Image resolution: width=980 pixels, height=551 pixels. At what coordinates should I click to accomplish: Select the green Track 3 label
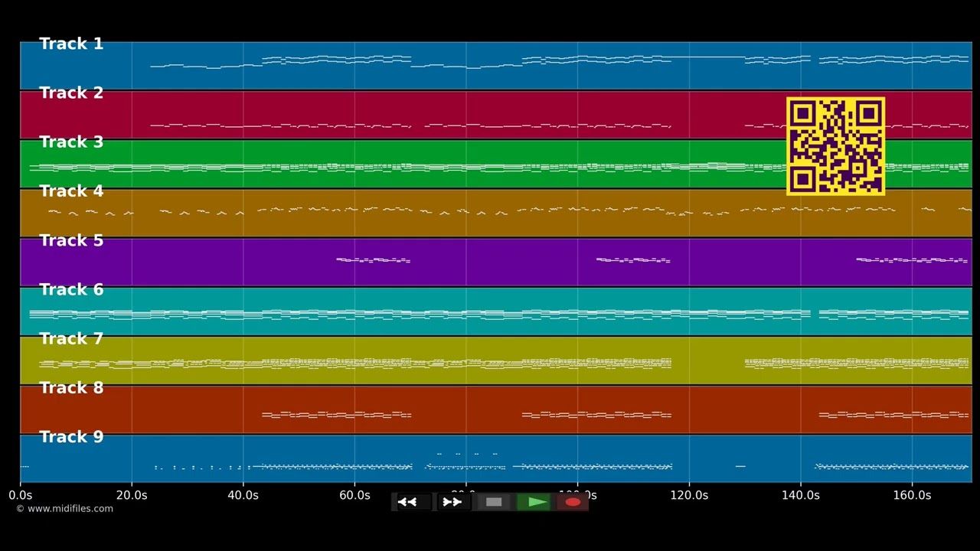[71, 142]
